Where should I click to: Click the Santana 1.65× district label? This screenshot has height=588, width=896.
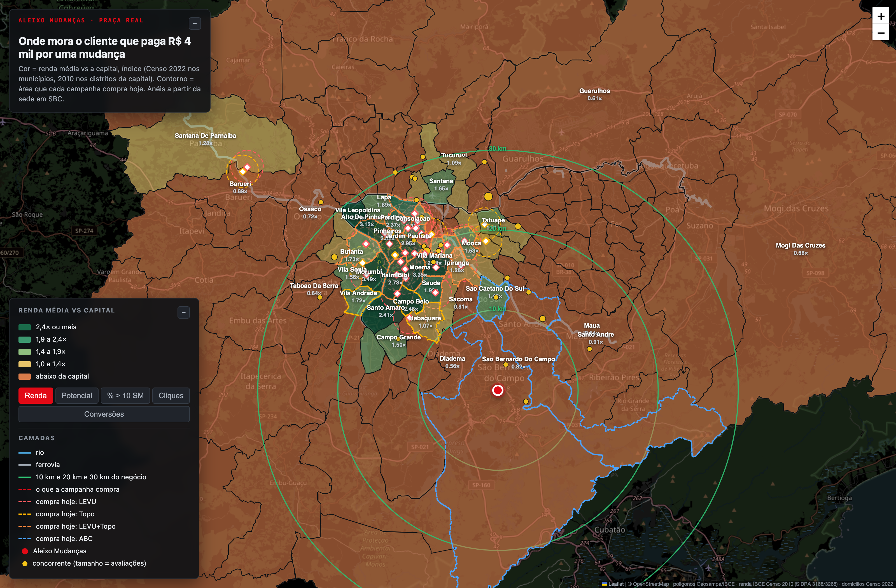(441, 185)
